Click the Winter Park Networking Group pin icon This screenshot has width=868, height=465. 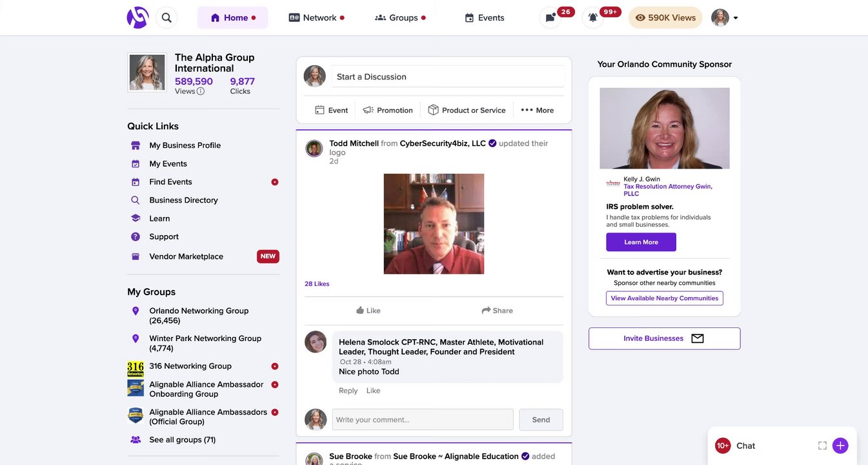(136, 338)
